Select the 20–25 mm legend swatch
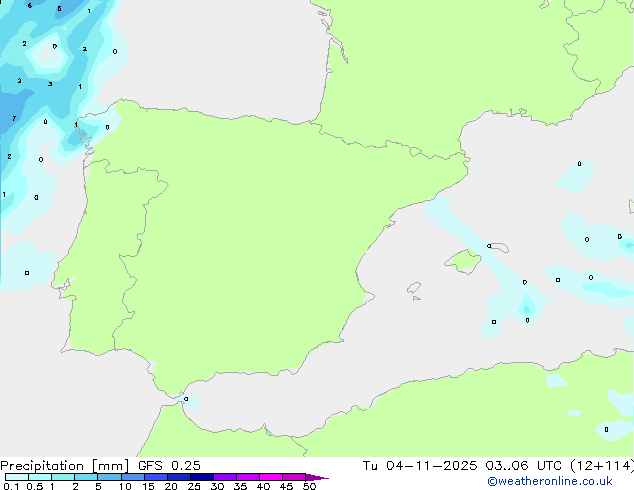The width and height of the screenshot is (634, 490). [x=178, y=477]
